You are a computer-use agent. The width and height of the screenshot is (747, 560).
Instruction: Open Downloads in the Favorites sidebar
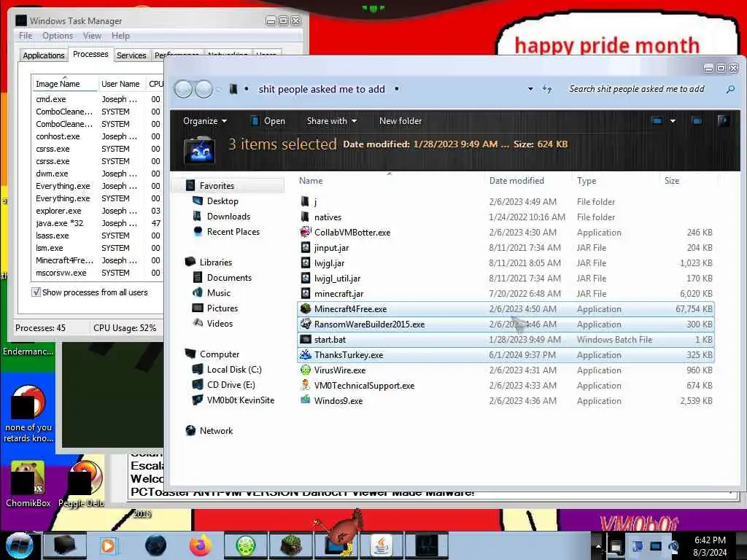point(228,217)
